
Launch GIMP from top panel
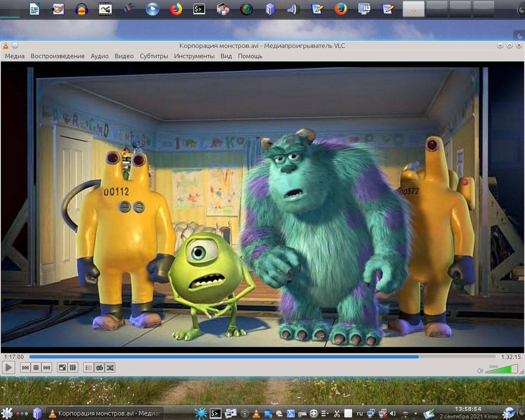[58, 9]
